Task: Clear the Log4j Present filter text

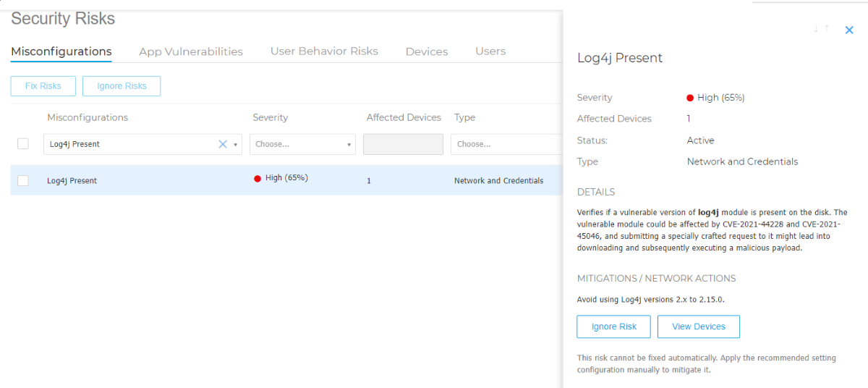Action: click(223, 144)
